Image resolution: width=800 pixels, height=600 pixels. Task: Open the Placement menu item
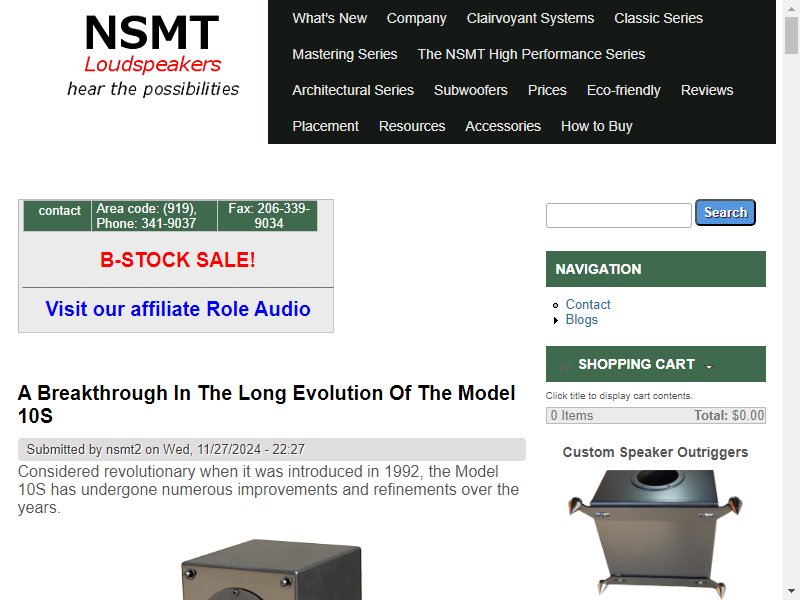point(326,126)
